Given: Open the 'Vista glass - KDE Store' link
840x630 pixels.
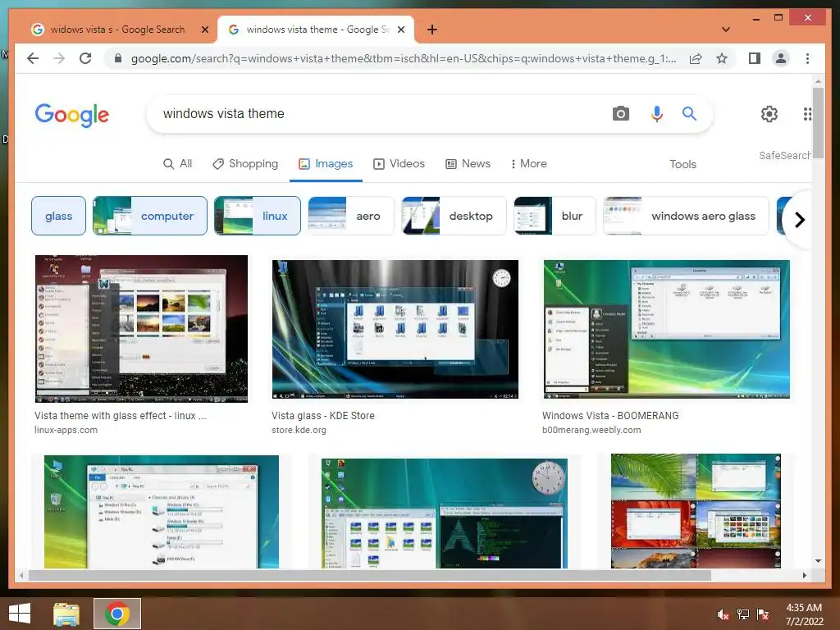Looking at the screenshot, I should click(x=323, y=415).
